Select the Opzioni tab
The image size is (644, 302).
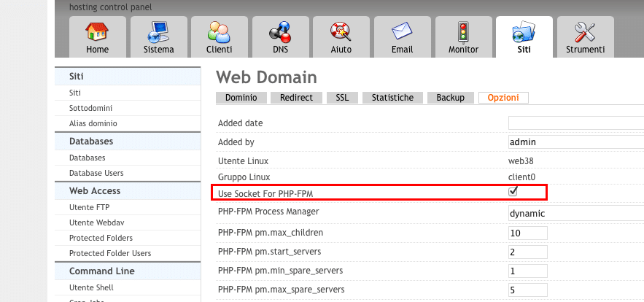tap(503, 98)
